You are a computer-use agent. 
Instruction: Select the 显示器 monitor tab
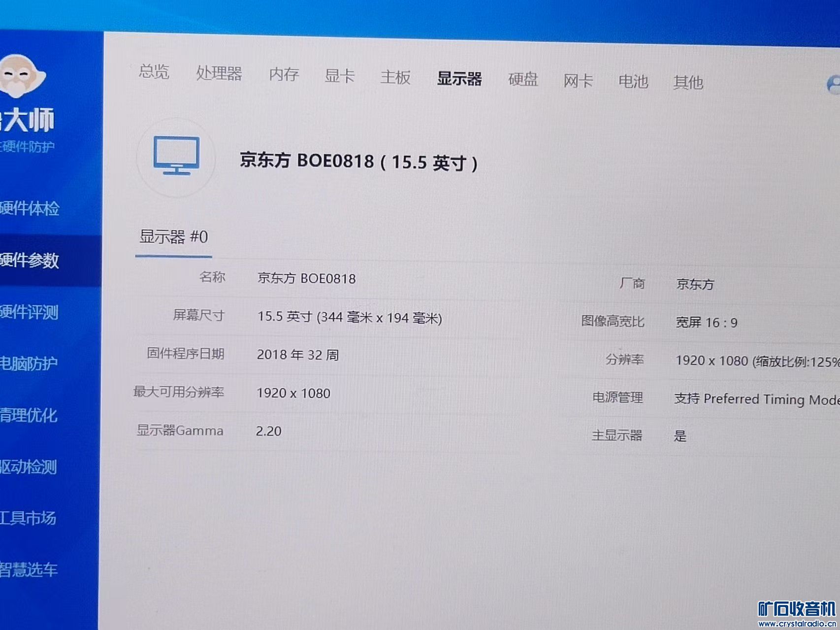click(459, 79)
